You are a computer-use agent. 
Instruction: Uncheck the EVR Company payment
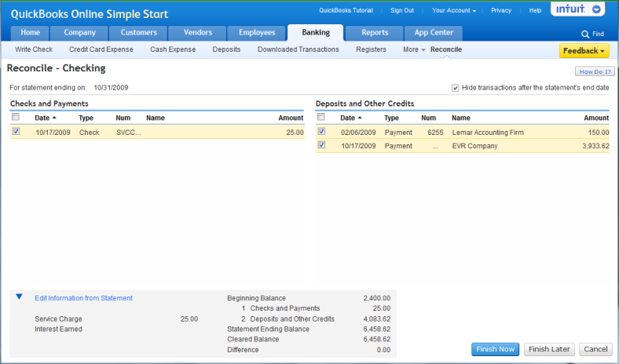pyautogui.click(x=321, y=144)
